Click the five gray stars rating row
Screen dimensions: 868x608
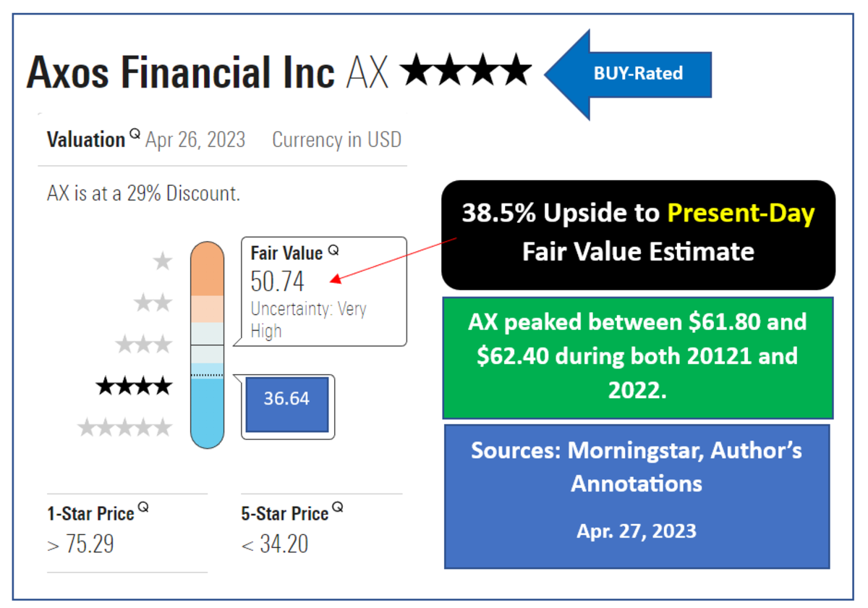pos(125,428)
